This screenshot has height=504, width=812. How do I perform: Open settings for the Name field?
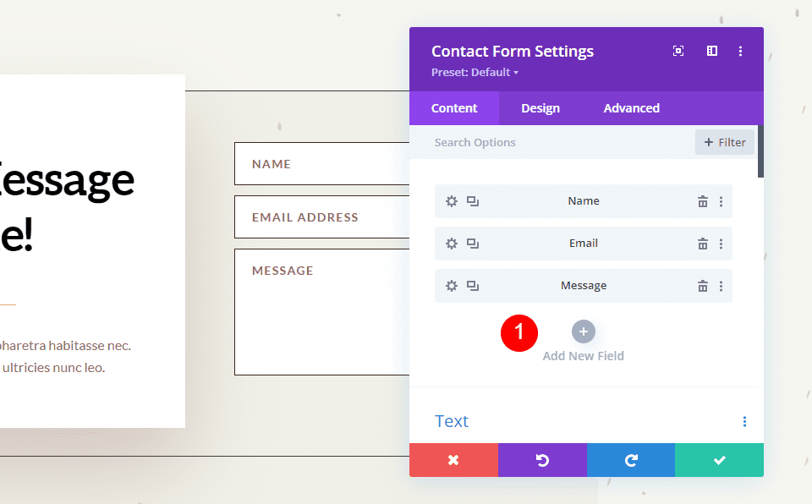(x=451, y=201)
